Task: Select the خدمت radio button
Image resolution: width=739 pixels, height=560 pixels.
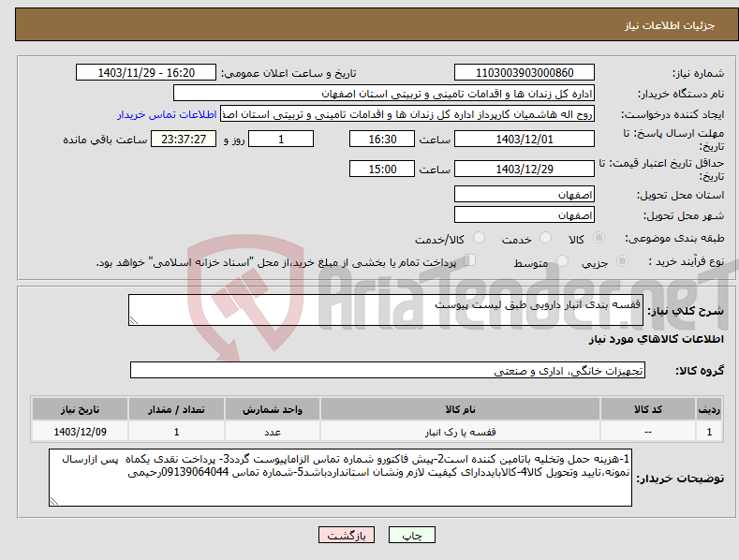Action: click(545, 238)
